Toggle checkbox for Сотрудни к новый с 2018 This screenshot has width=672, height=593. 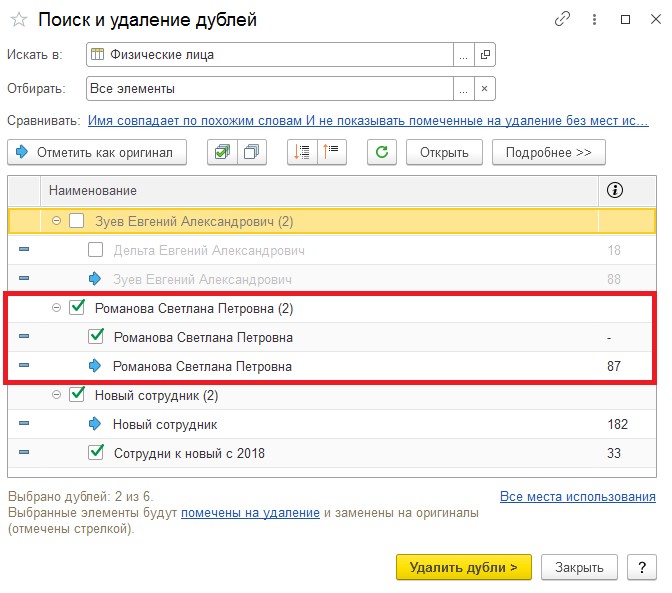(x=97, y=453)
